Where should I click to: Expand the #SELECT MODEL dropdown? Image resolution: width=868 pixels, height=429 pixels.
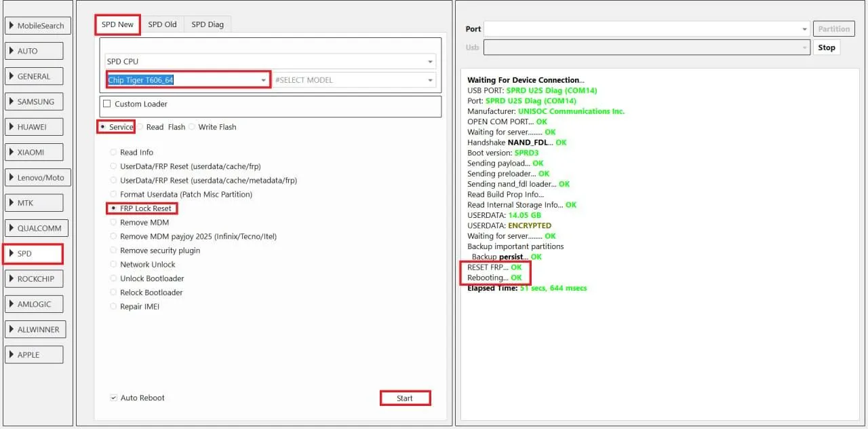click(x=354, y=80)
